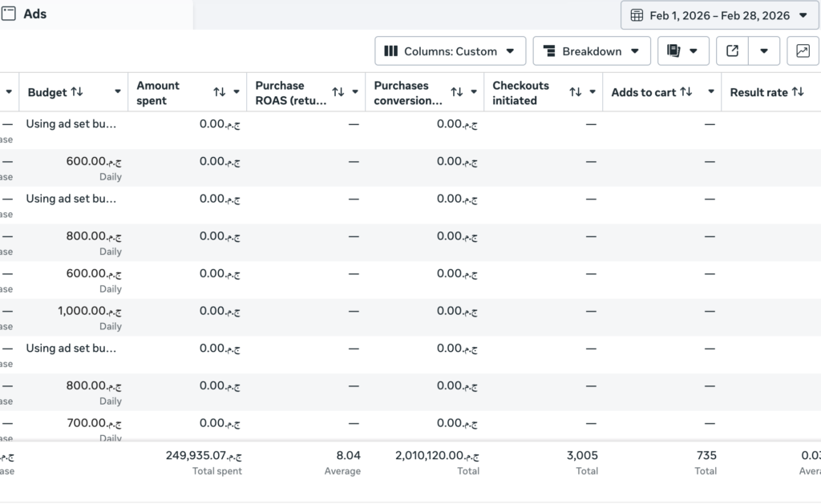Open the Amount spent column options arrow
This screenshot has width=821, height=504.
point(237,92)
